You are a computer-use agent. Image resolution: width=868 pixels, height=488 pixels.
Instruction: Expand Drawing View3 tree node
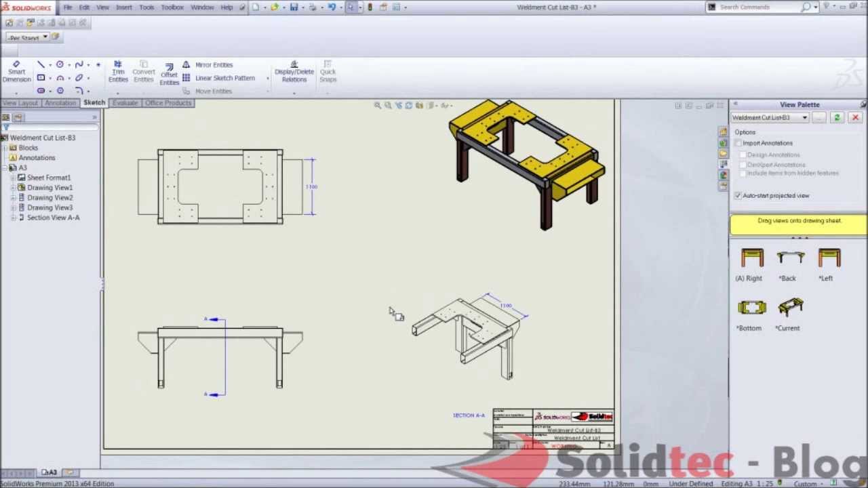tap(13, 208)
